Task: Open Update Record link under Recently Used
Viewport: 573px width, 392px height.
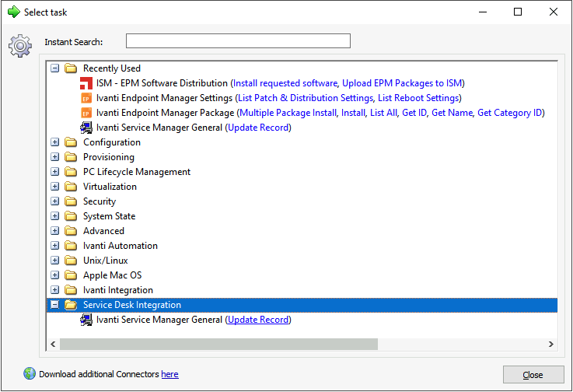Action: (x=258, y=128)
